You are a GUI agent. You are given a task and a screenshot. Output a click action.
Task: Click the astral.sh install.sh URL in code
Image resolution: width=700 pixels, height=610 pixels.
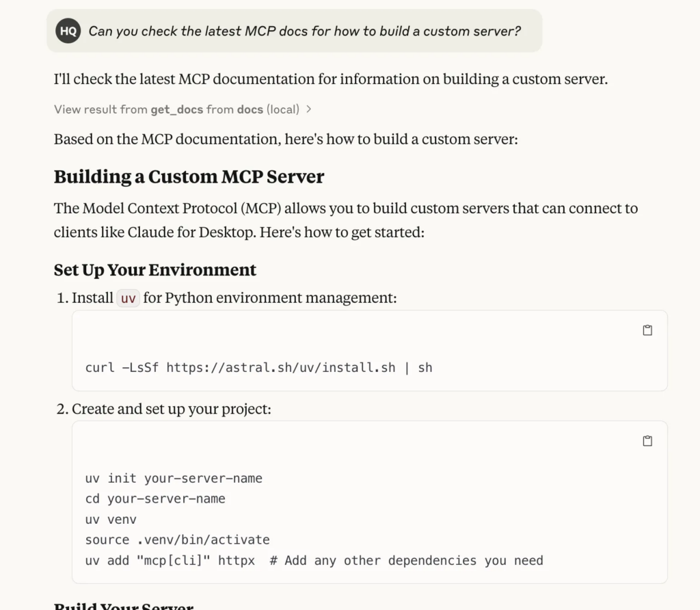click(281, 367)
